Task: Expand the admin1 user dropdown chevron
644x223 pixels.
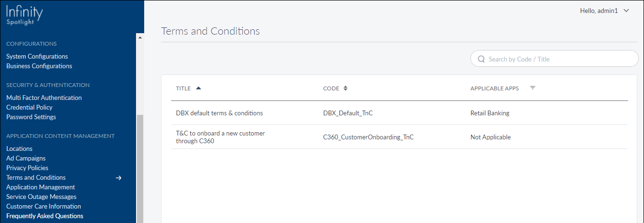Action: (x=626, y=11)
